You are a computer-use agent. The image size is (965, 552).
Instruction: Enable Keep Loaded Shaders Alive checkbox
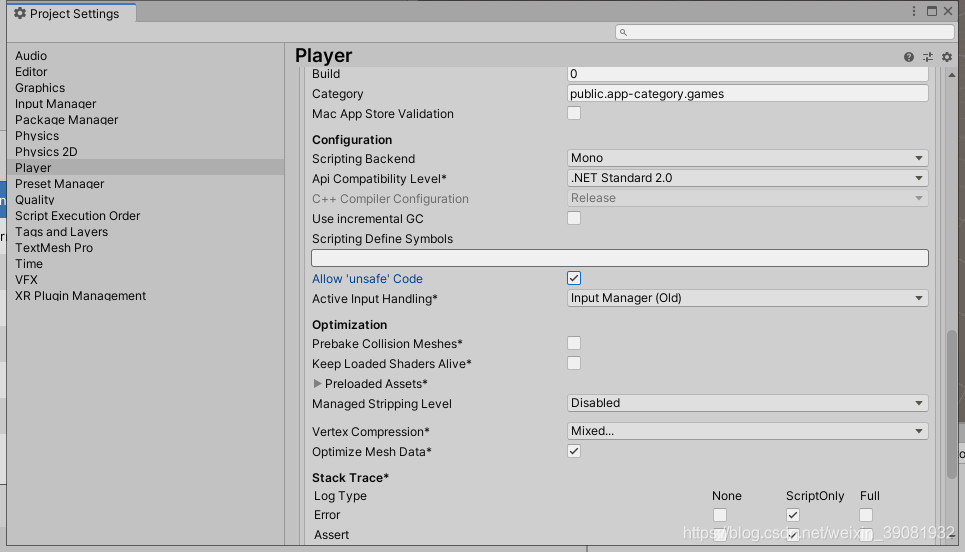pos(574,363)
